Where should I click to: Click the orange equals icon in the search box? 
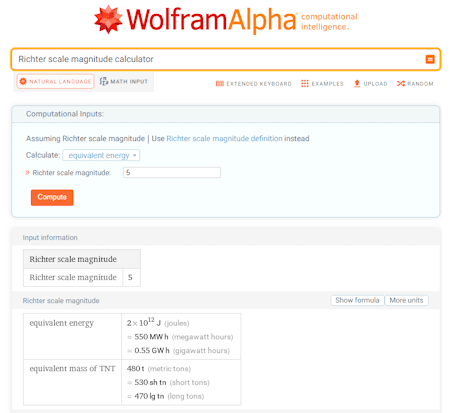[430, 59]
